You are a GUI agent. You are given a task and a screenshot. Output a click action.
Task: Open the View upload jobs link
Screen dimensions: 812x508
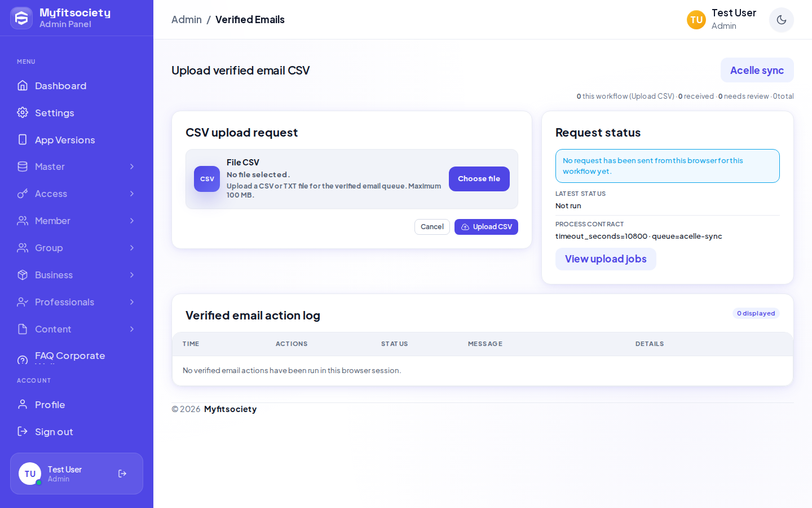coord(606,259)
